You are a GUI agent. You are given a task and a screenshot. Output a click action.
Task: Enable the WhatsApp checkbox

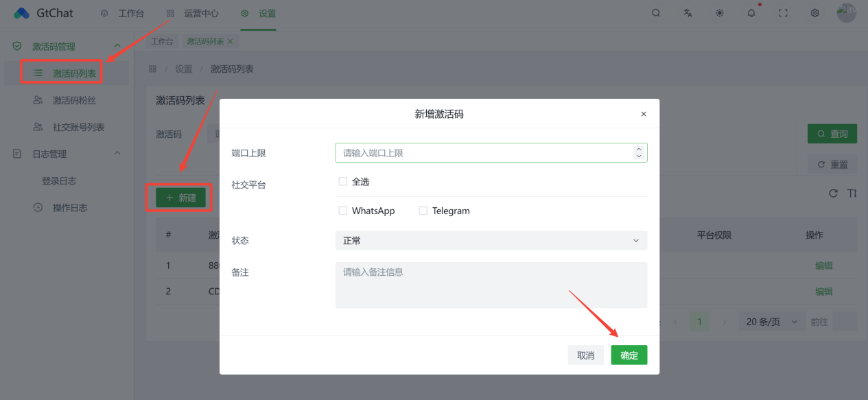(342, 211)
